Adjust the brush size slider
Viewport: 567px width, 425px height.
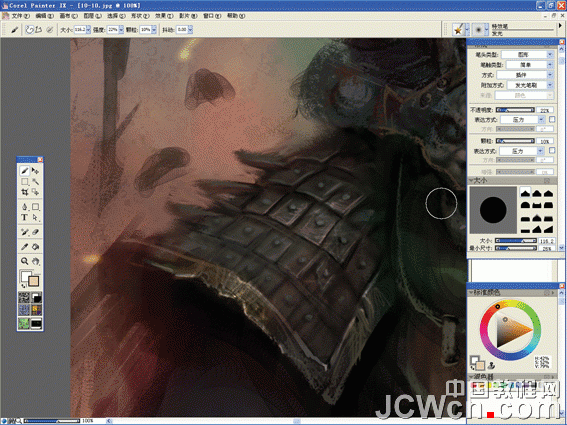point(515,241)
